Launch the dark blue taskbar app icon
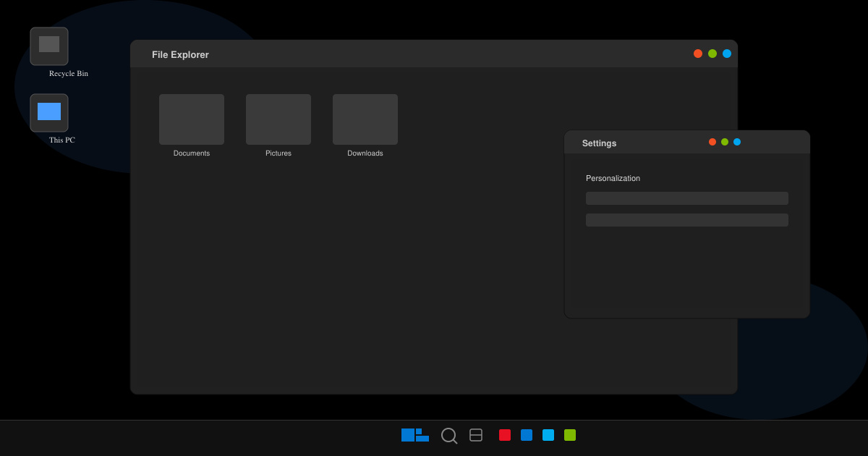The height and width of the screenshot is (456, 868). (527, 435)
